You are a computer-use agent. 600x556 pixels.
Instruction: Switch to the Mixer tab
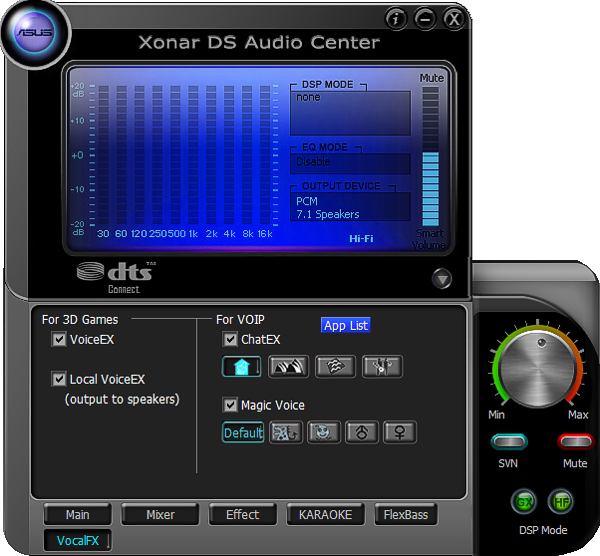click(160, 515)
